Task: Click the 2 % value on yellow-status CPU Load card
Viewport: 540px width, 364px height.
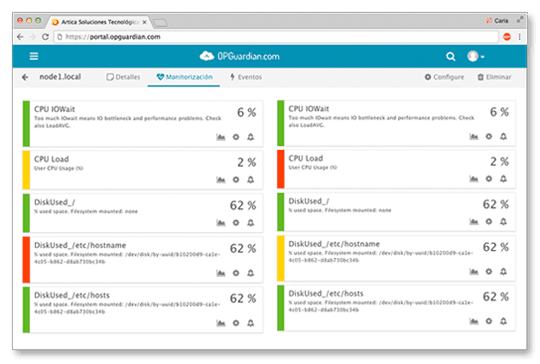Action: point(247,162)
